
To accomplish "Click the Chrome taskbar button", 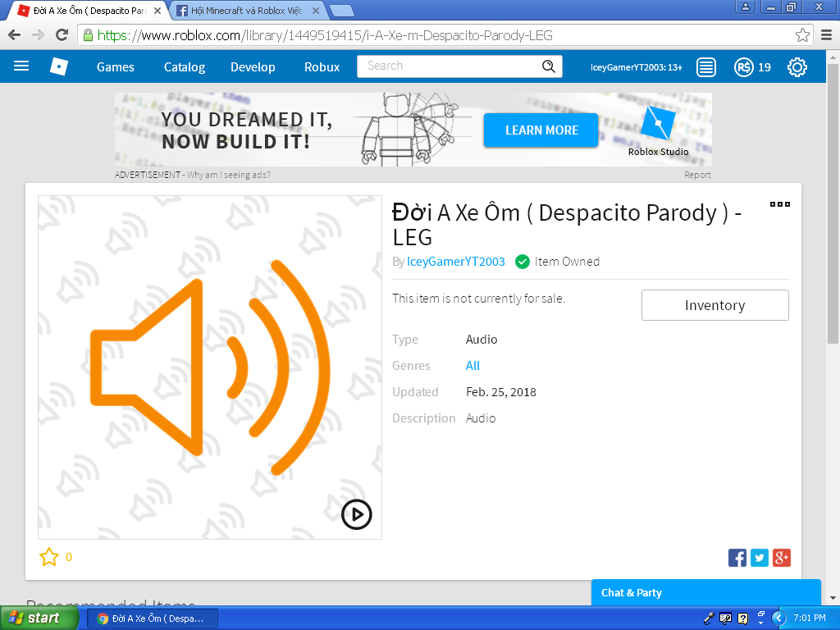I will (x=152, y=619).
